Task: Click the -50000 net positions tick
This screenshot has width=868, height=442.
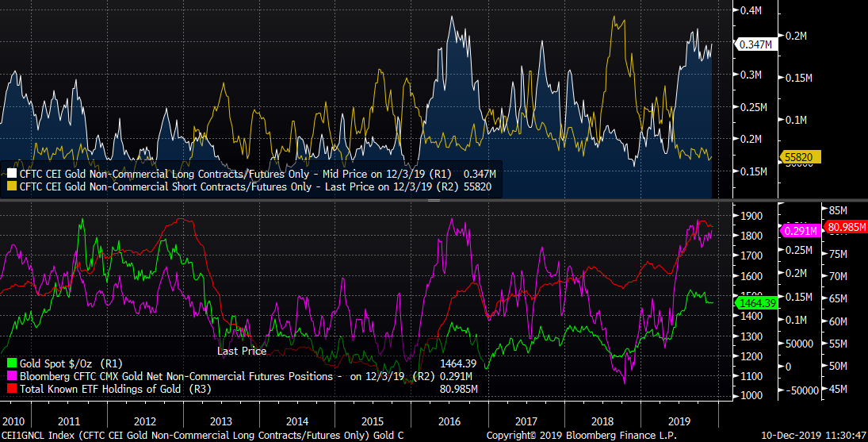Action: 801,390
